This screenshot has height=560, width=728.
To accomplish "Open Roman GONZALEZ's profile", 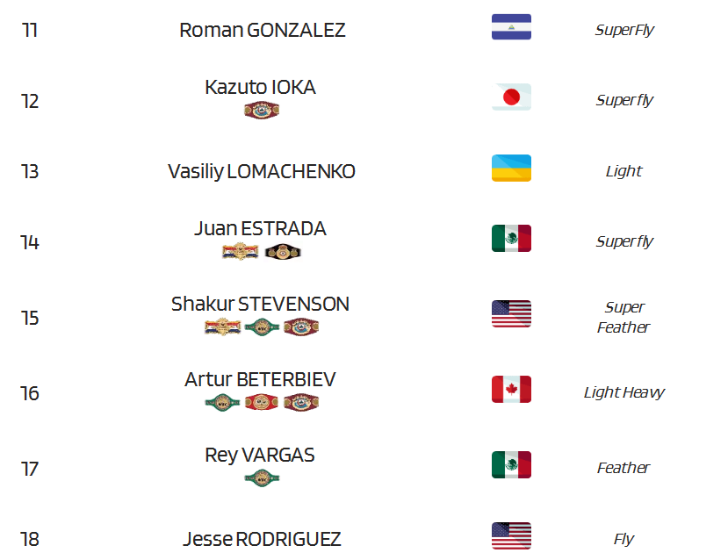I will click(262, 30).
